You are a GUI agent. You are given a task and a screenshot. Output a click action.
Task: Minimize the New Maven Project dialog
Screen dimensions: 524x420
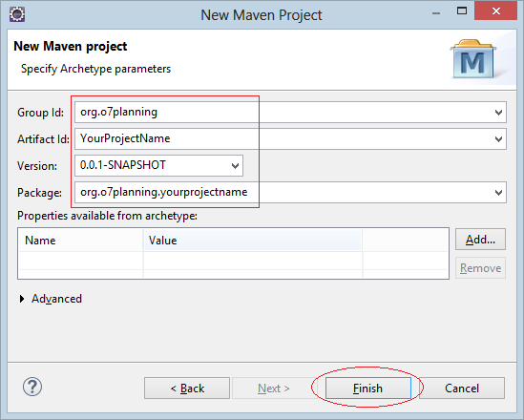[436, 12]
